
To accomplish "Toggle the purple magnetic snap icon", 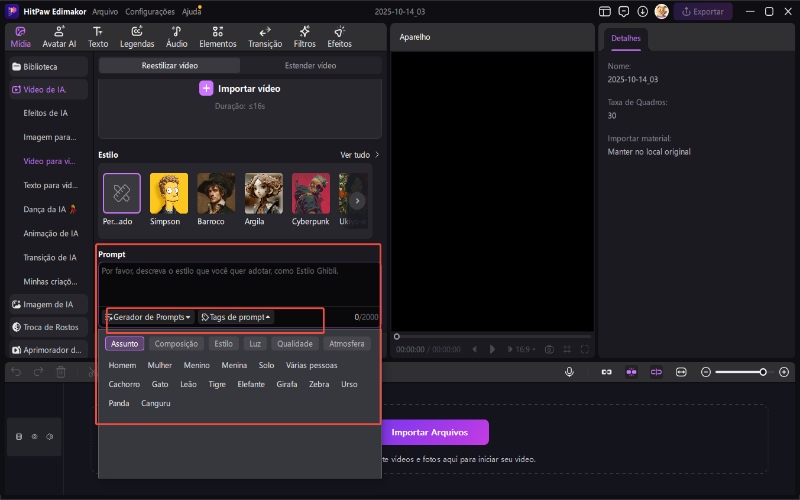I will click(631, 372).
